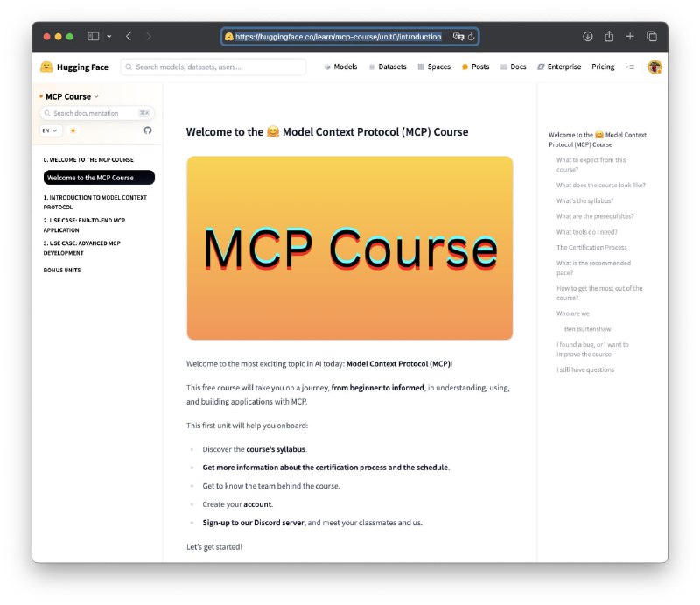
Task: Click the translate icon in address bar
Action: click(x=458, y=37)
